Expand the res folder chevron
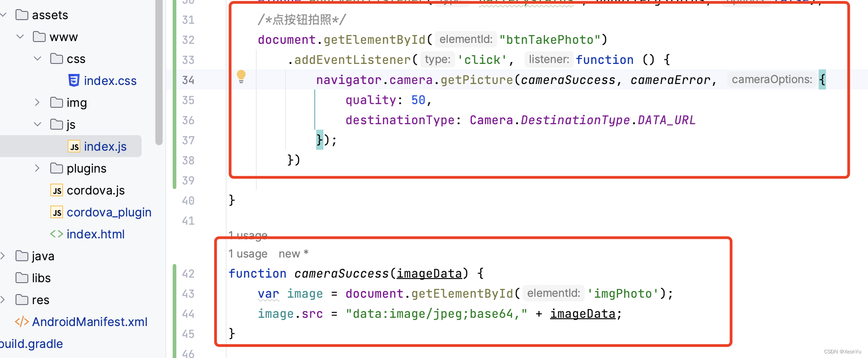The width and height of the screenshot is (868, 358). coord(3,300)
